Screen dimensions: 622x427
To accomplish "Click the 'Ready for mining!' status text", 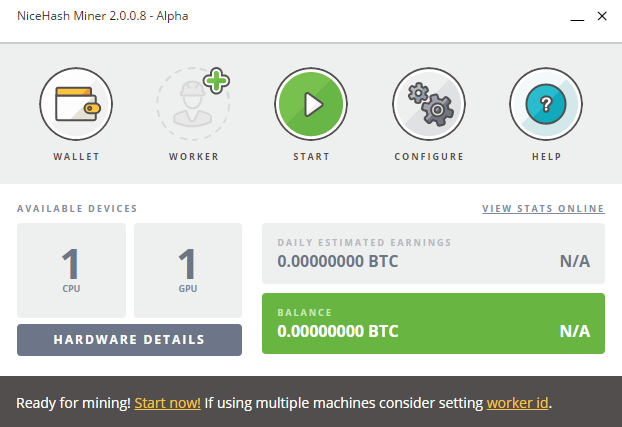I will tap(73, 403).
